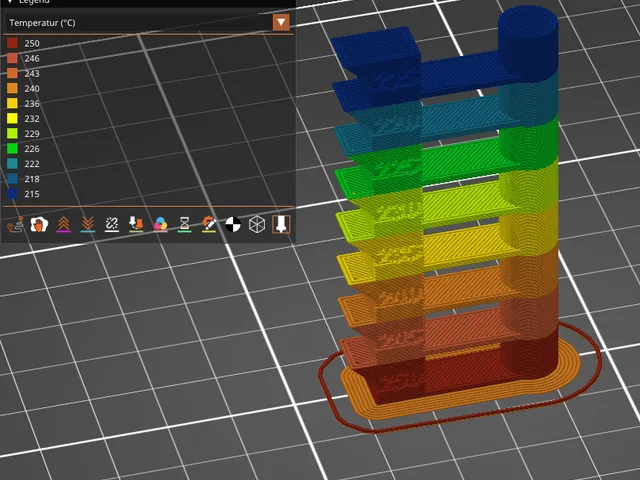Toggle Wipe moves visibility icon
640x480 pixels.
39,224
